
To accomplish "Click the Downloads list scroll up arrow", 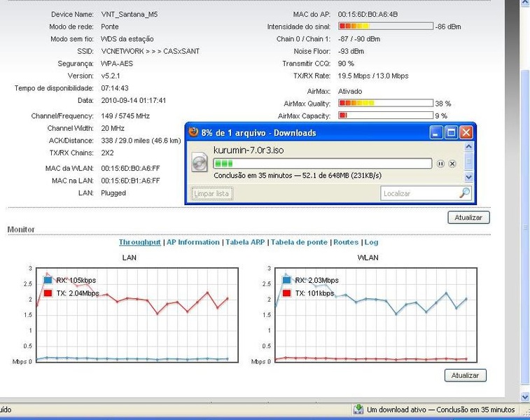I will pos(468,146).
